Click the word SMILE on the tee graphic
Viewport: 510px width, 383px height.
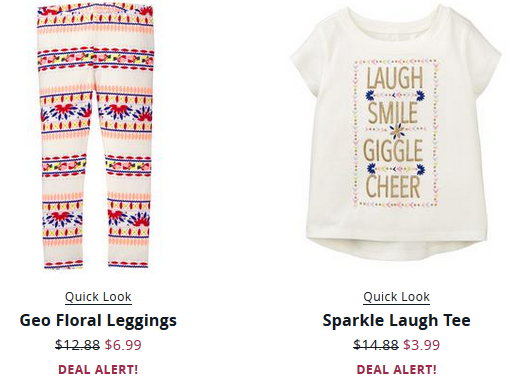pyautogui.click(x=393, y=113)
